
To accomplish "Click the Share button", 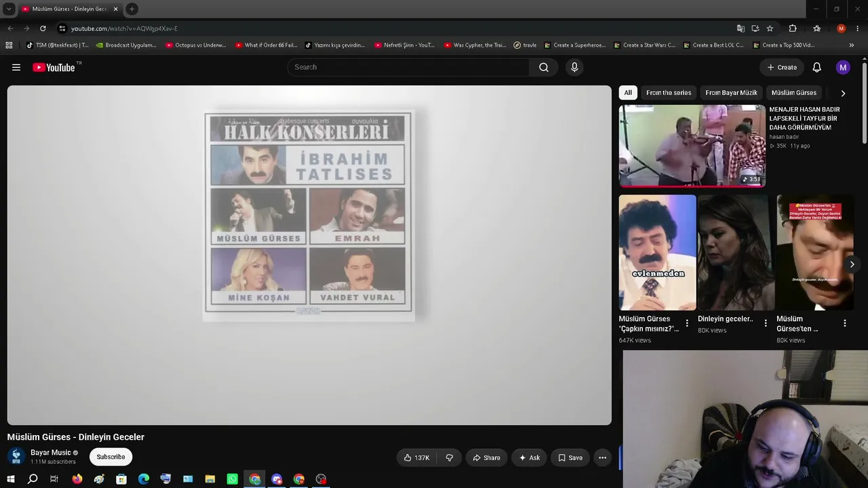I will (486, 457).
